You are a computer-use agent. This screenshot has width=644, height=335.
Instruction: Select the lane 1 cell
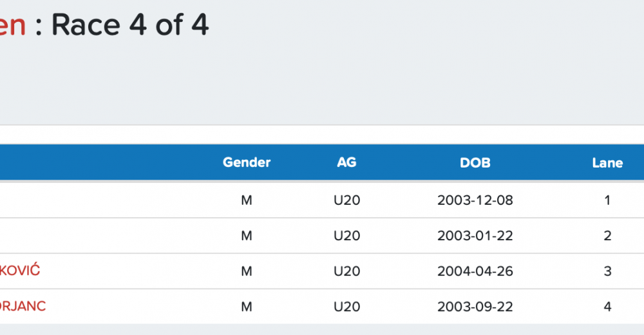[607, 200]
